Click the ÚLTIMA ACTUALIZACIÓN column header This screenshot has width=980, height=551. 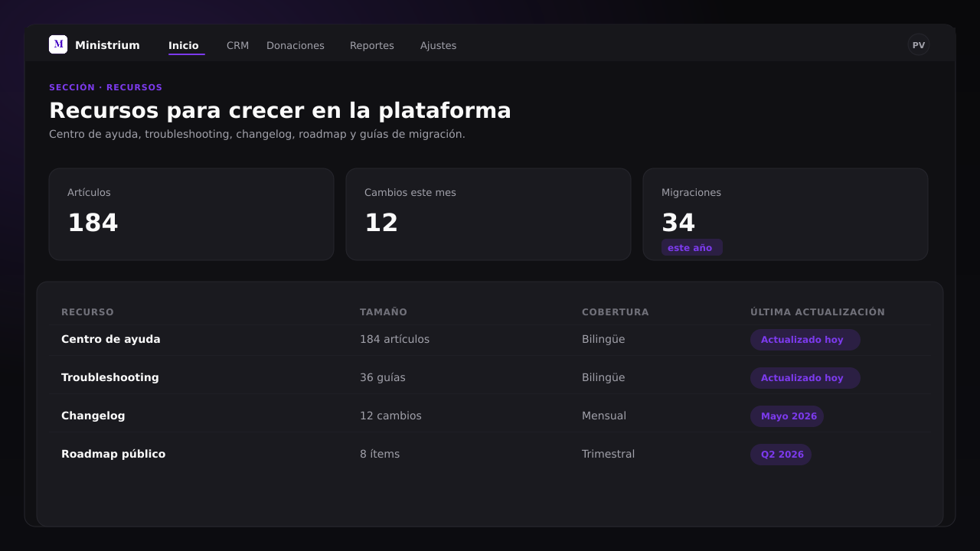(818, 312)
